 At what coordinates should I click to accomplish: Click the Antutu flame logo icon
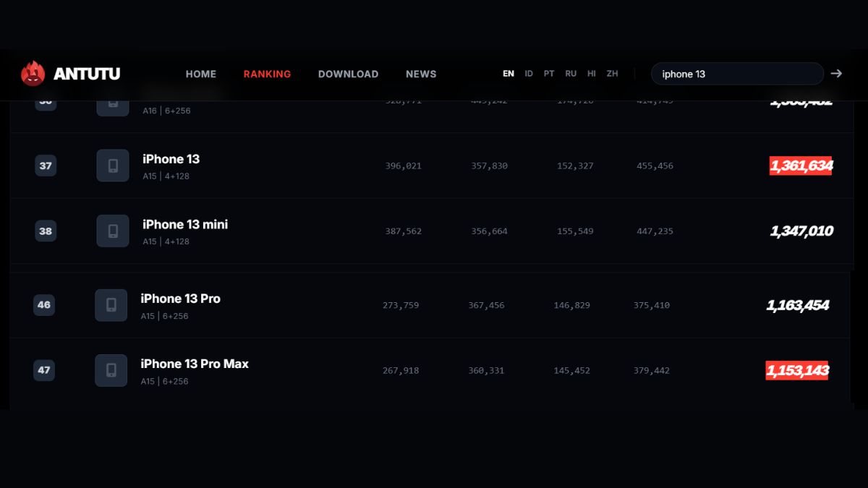pyautogui.click(x=33, y=74)
